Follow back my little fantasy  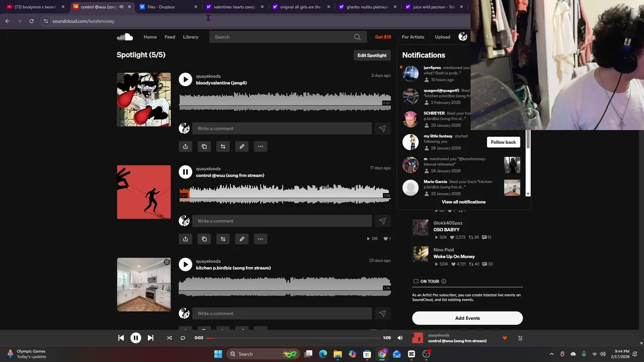(x=503, y=142)
